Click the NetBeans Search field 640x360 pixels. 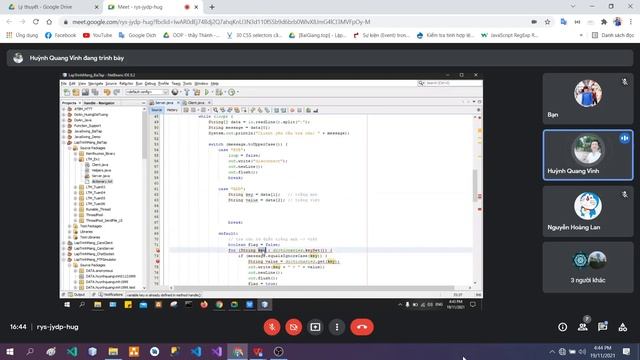click(450, 83)
